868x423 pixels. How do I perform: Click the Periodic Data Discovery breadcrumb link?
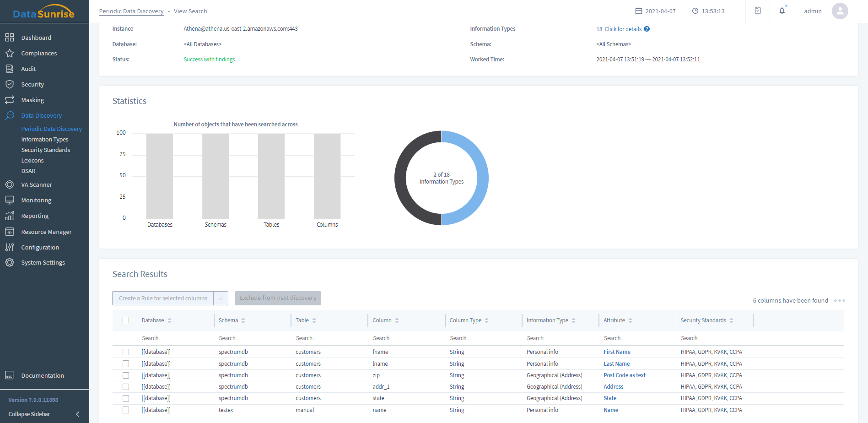(x=131, y=11)
